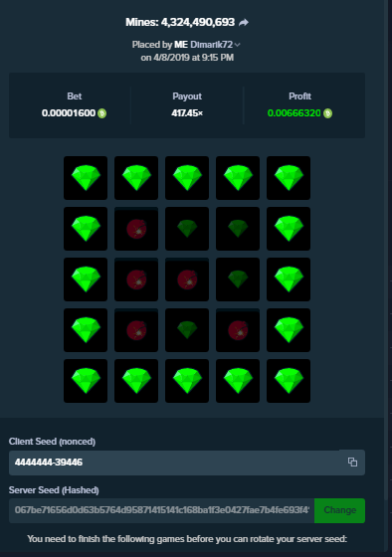Click the gem in row 5, column 5

click(289, 381)
